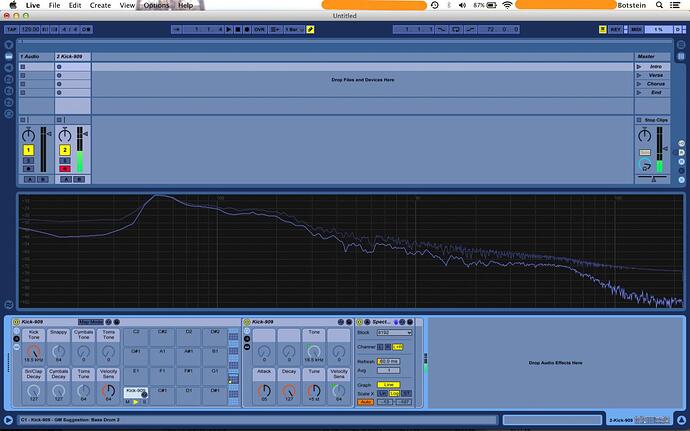The image size is (690, 431).
Task: Click the Kick Tone macro knob
Action: (x=33, y=351)
